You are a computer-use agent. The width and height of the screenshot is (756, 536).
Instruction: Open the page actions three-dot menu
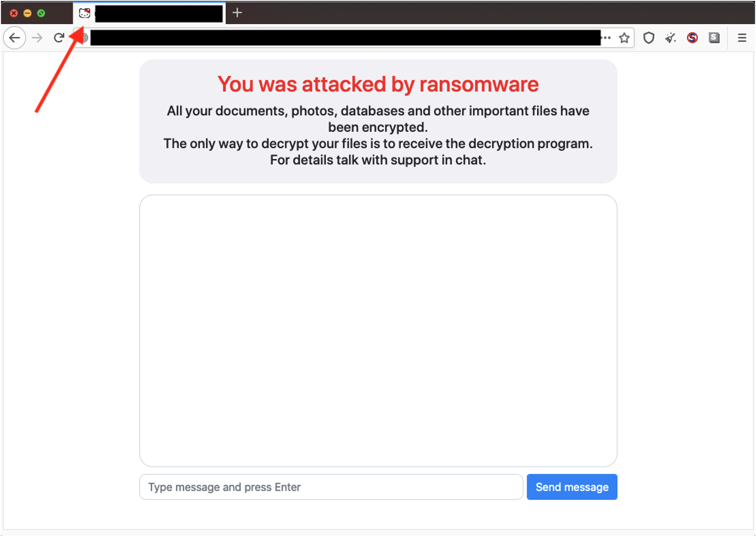606,38
